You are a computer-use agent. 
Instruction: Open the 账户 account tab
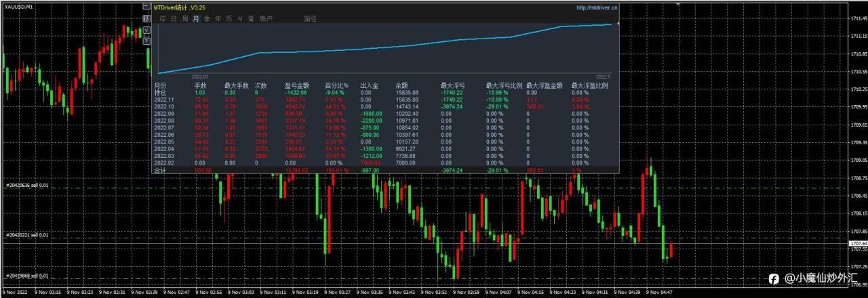267,19
